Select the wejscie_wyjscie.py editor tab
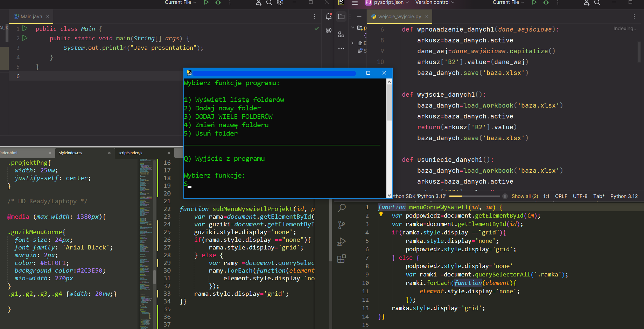Image resolution: width=644 pixels, height=329 pixels. [x=399, y=16]
